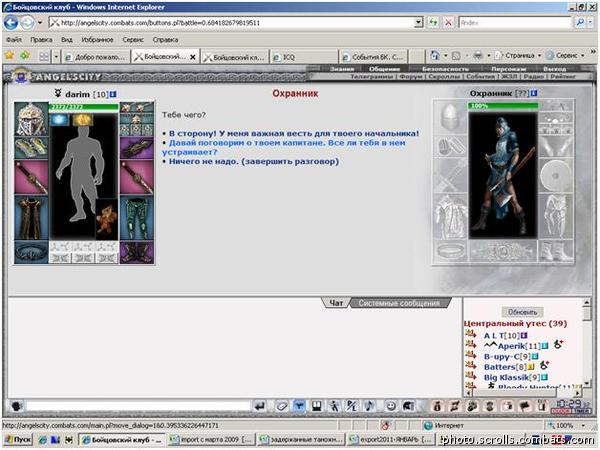Expand the back/forward history dropdown

coord(40,23)
